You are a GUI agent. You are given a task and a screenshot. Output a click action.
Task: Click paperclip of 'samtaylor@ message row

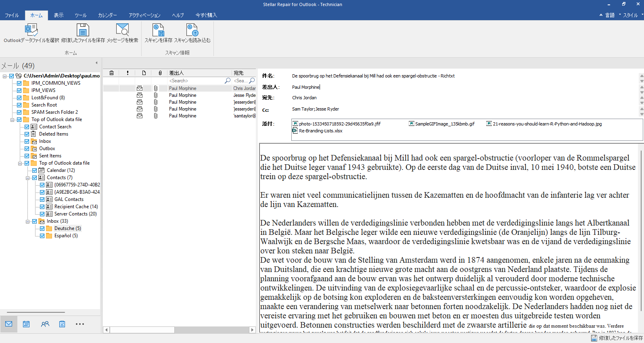point(156,116)
